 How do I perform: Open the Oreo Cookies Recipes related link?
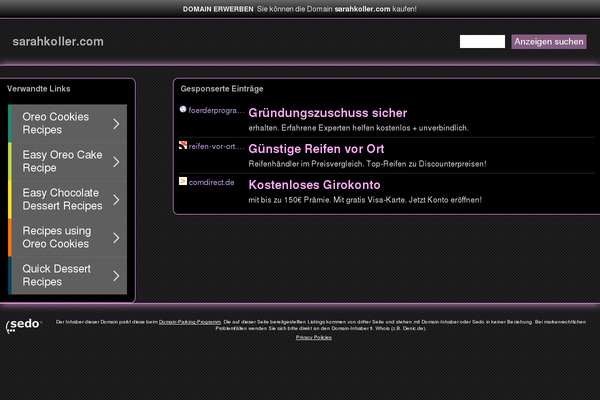[56, 124]
